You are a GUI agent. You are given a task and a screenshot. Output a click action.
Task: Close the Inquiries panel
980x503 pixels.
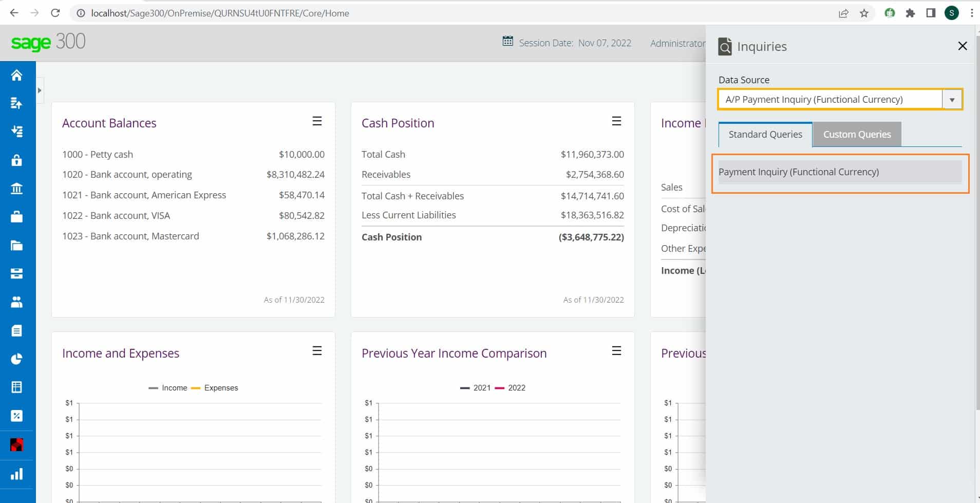coord(963,46)
